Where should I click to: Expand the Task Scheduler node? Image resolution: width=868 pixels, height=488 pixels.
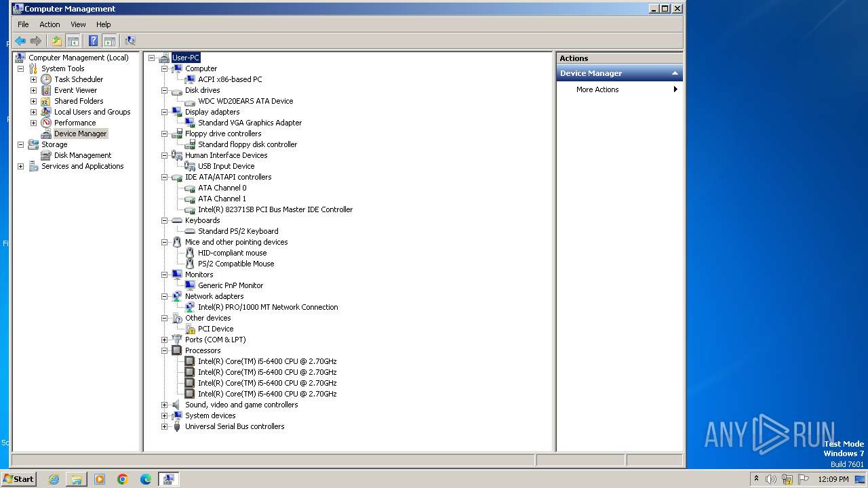[x=33, y=79]
